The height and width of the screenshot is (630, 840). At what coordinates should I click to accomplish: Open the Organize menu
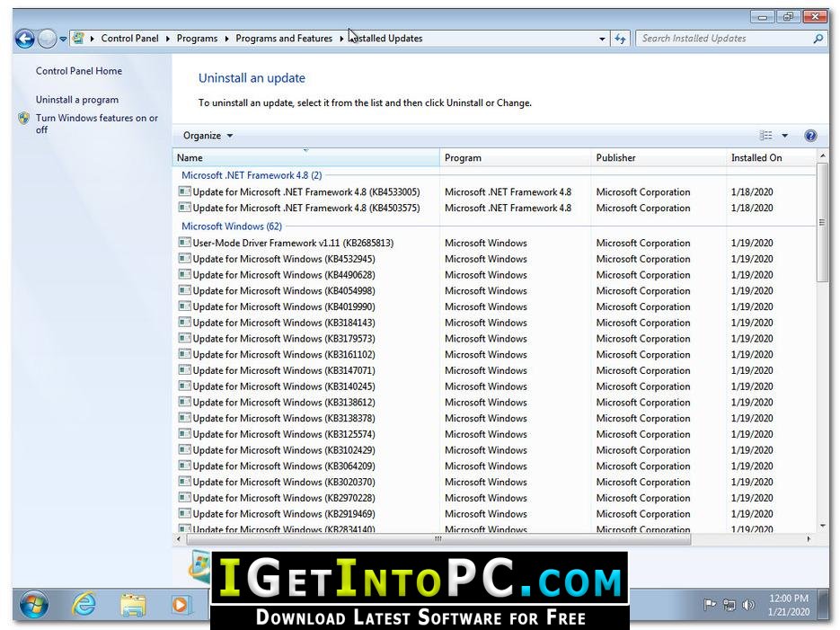208,136
